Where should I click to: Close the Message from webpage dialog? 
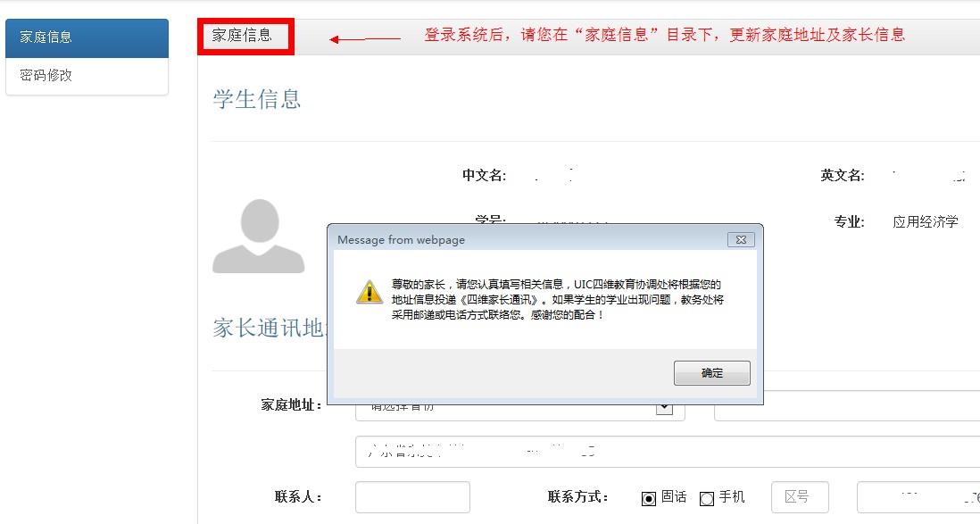coord(741,239)
